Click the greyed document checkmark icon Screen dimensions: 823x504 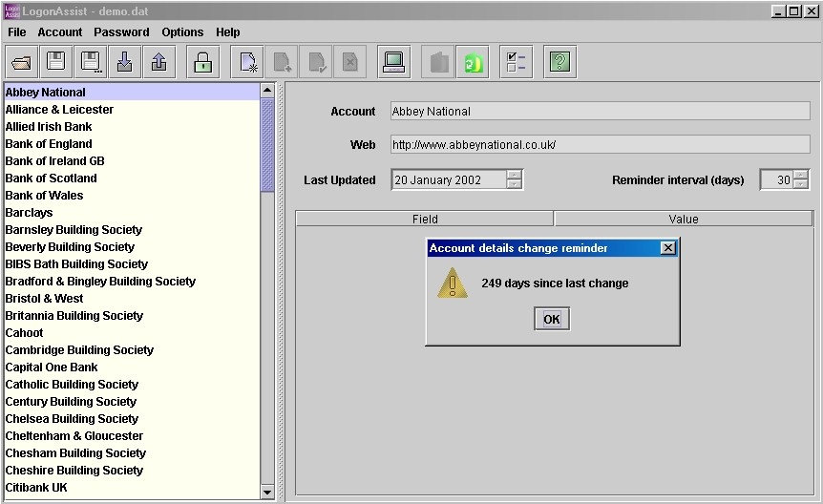(316, 62)
